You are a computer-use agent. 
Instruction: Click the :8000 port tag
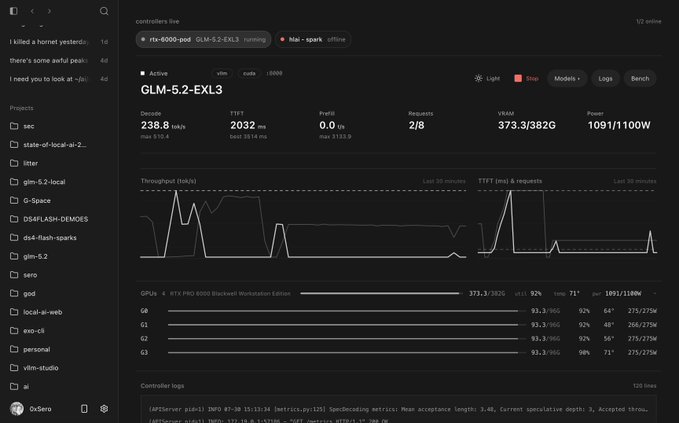pyautogui.click(x=274, y=73)
